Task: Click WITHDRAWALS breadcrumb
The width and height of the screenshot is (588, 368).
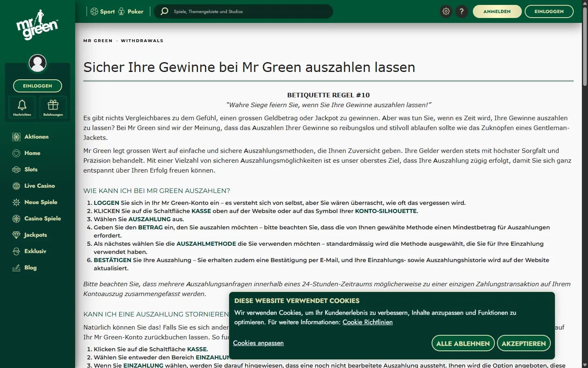Action: pos(142,41)
